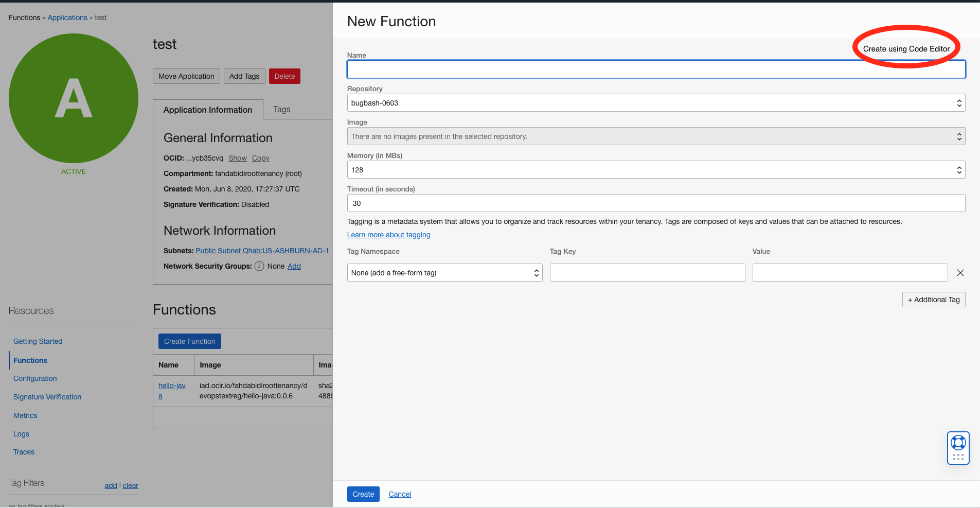Select the Application Information tab
The width and height of the screenshot is (980, 508).
[x=207, y=109]
